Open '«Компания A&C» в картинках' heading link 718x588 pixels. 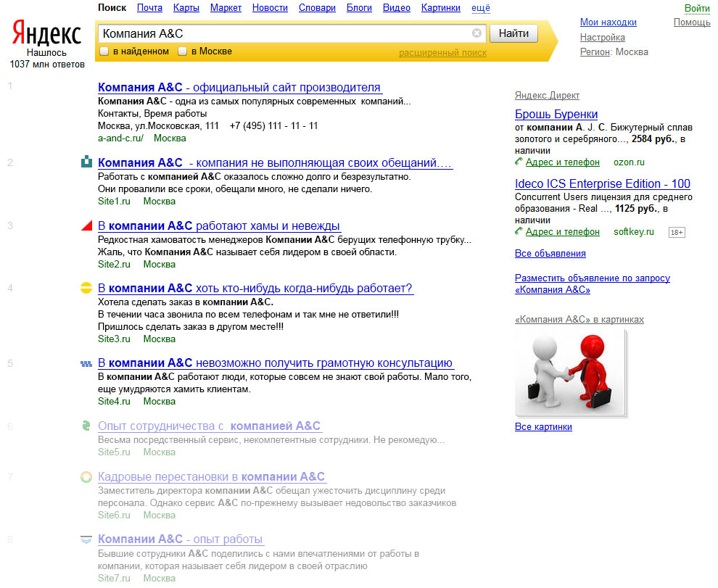(x=579, y=319)
